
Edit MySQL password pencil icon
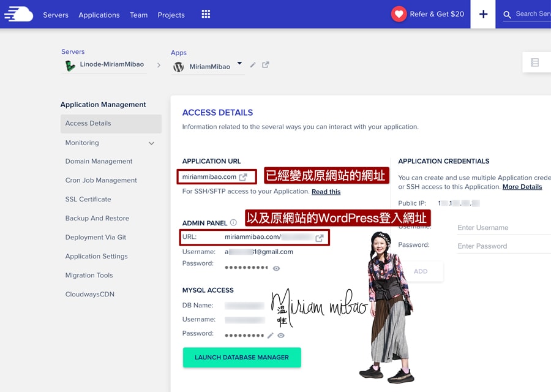point(270,336)
